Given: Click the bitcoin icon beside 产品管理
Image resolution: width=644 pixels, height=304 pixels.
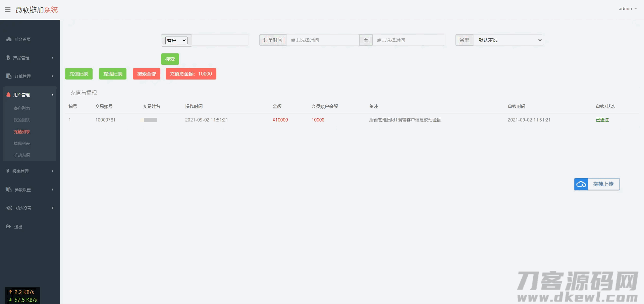Looking at the screenshot, I should coord(8,58).
